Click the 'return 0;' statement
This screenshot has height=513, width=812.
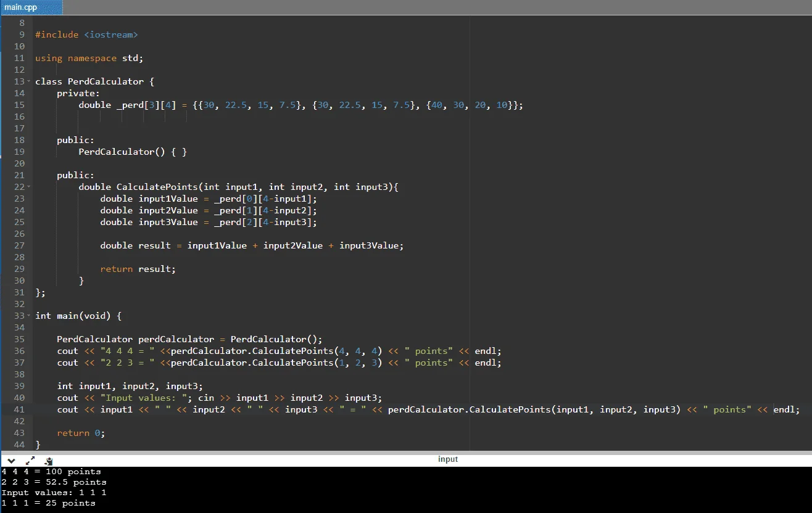coord(81,433)
